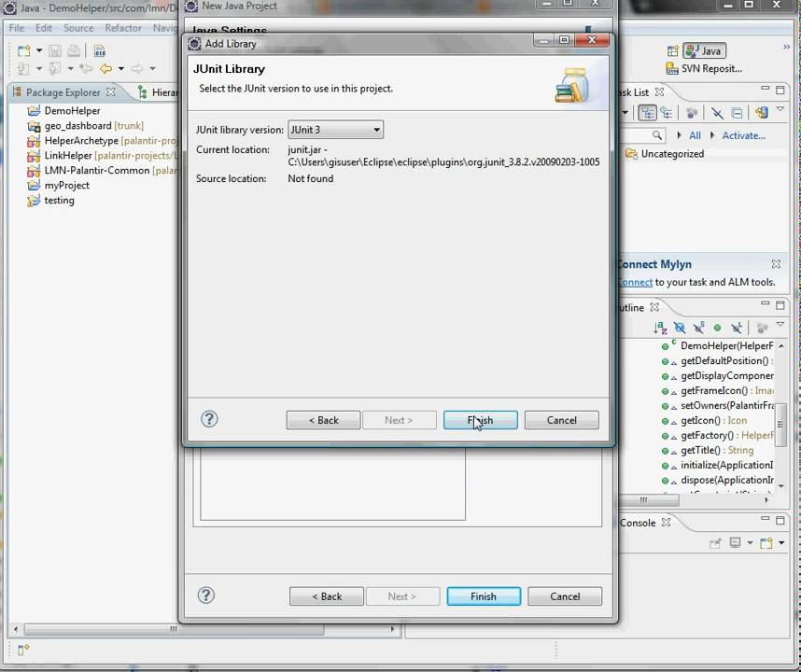Screen dimensions: 801x672
Task: Click help icon in Add Library dialog
Action: click(x=209, y=419)
